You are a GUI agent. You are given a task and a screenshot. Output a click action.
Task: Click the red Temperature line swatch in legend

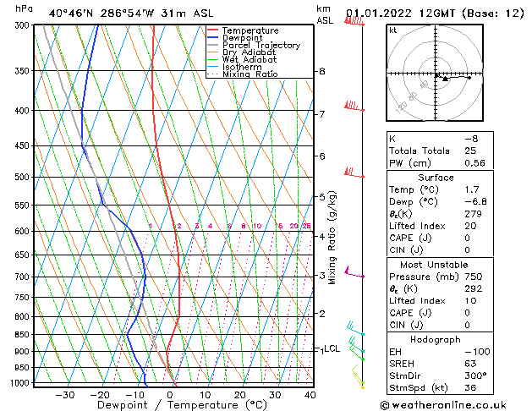[x=212, y=30]
